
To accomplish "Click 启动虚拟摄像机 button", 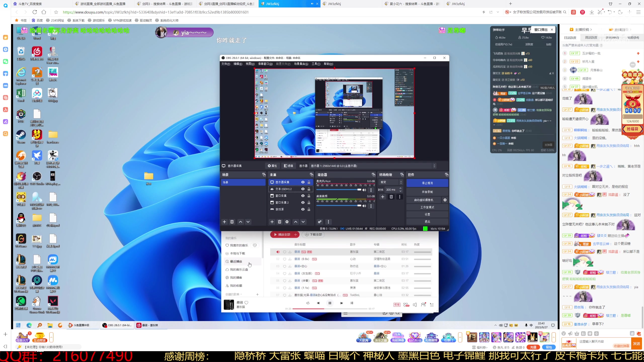I will 424,200.
